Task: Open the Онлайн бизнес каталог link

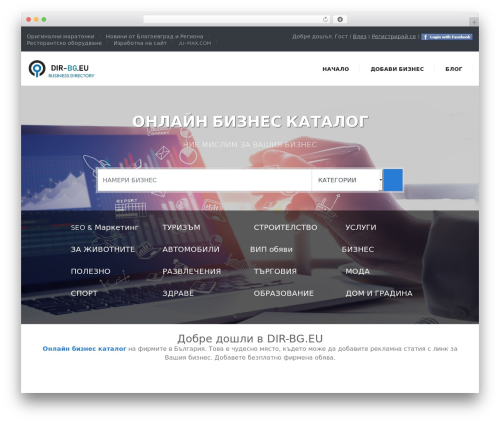Action: coord(84,349)
